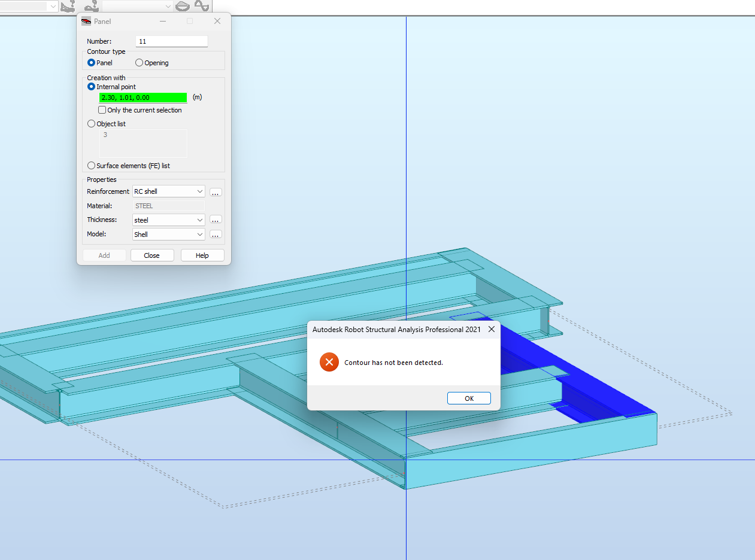The image size is (755, 560).
Task: Expand the top-left toolbar combo box
Action: 53,6
